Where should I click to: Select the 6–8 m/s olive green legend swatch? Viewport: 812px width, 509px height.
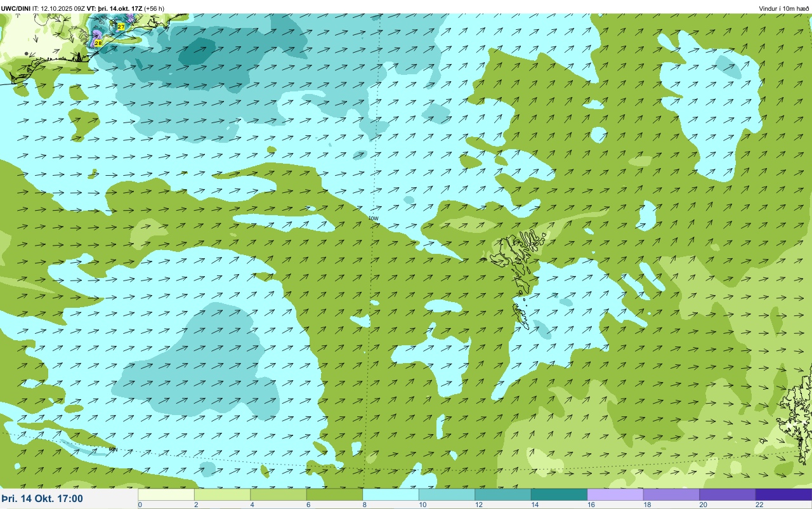click(334, 494)
